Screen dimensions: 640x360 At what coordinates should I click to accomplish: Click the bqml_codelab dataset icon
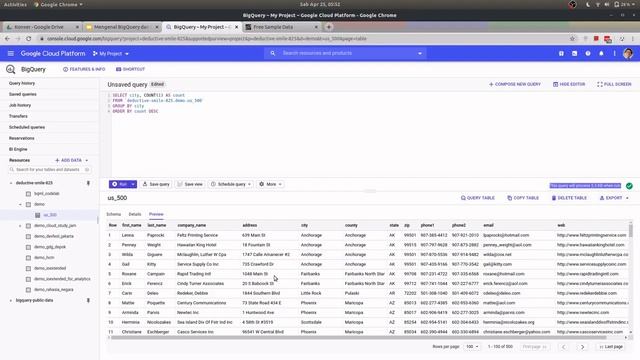click(x=28, y=193)
